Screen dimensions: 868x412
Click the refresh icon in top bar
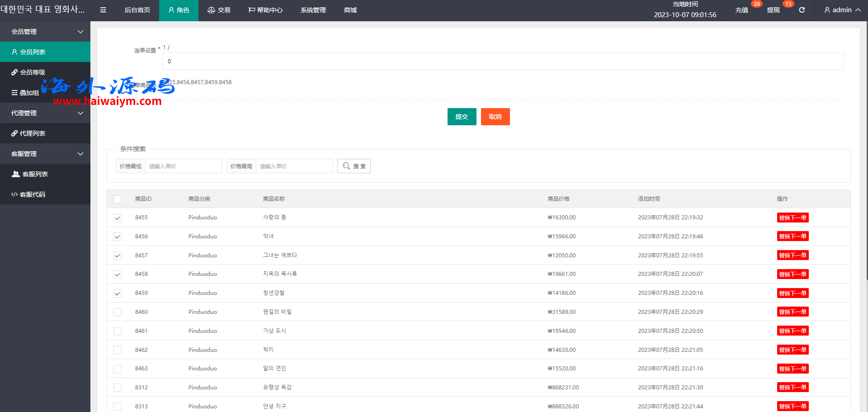(x=802, y=10)
